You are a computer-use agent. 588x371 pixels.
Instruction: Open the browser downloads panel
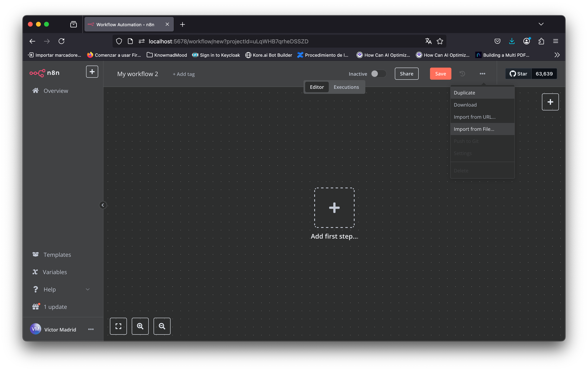512,41
